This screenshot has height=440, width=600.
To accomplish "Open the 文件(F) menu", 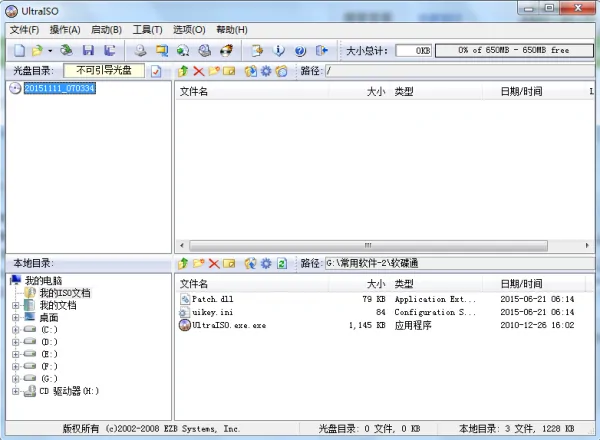I will (24, 30).
